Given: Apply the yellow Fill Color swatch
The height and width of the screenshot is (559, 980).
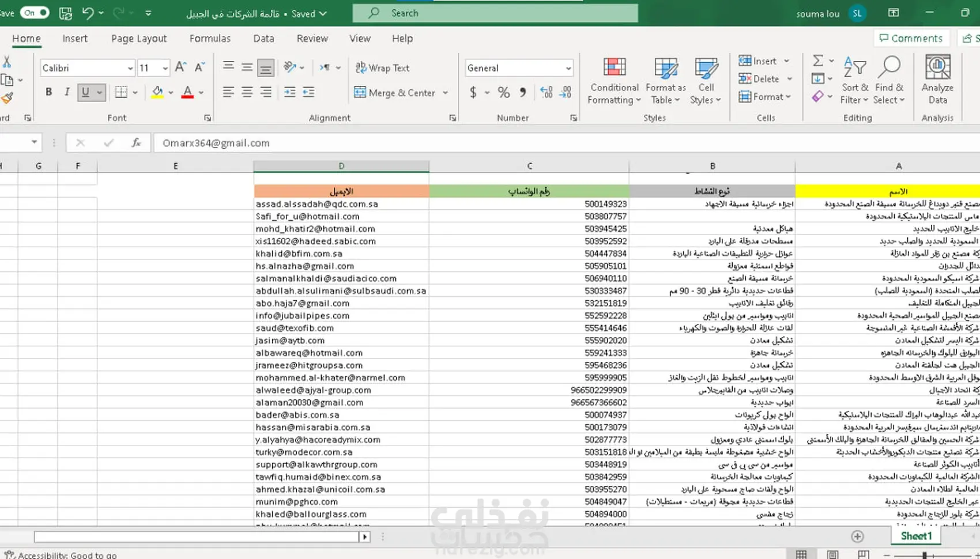Looking at the screenshot, I should [157, 92].
